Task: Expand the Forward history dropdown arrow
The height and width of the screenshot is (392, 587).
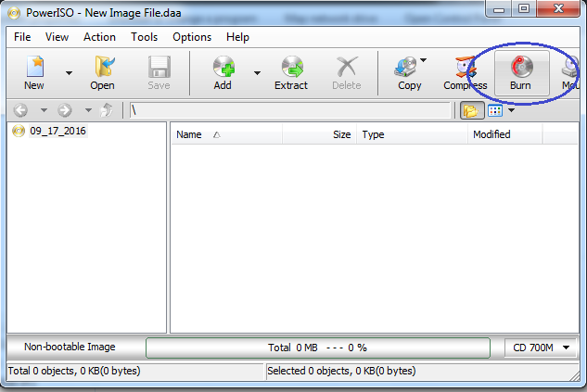Action: (x=88, y=110)
